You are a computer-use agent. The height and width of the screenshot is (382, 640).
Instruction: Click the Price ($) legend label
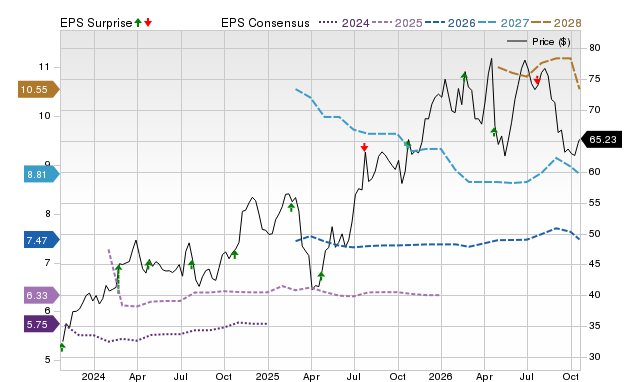(x=551, y=42)
